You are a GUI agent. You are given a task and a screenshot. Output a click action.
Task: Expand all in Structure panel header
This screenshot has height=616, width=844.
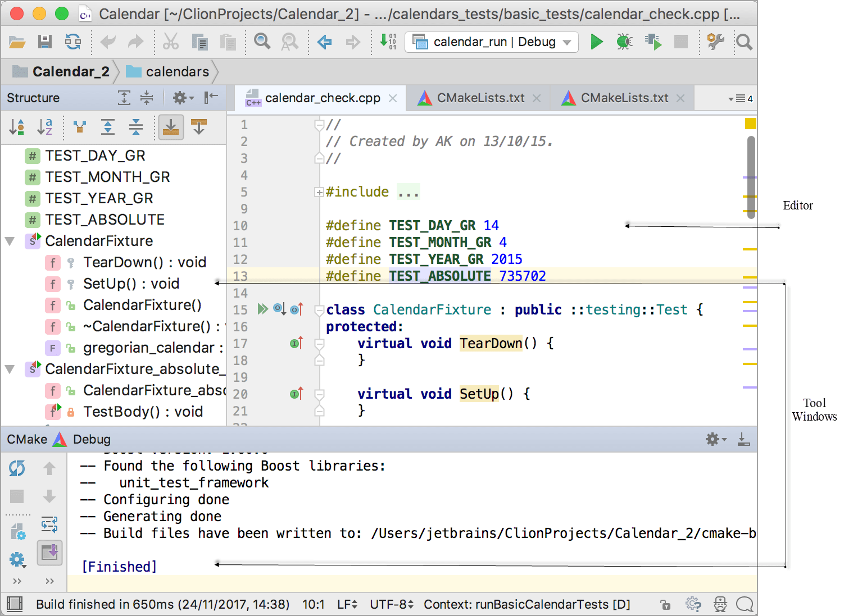pyautogui.click(x=124, y=98)
